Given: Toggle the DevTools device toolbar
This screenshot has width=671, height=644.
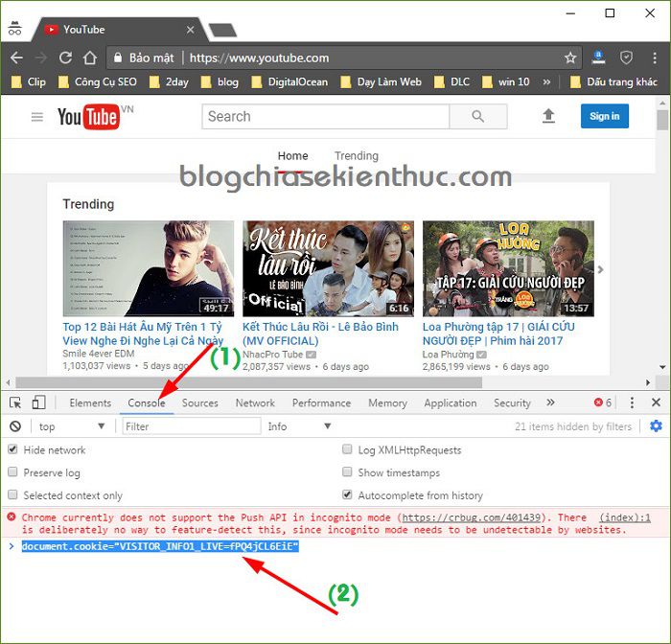Looking at the screenshot, I should pyautogui.click(x=38, y=402).
